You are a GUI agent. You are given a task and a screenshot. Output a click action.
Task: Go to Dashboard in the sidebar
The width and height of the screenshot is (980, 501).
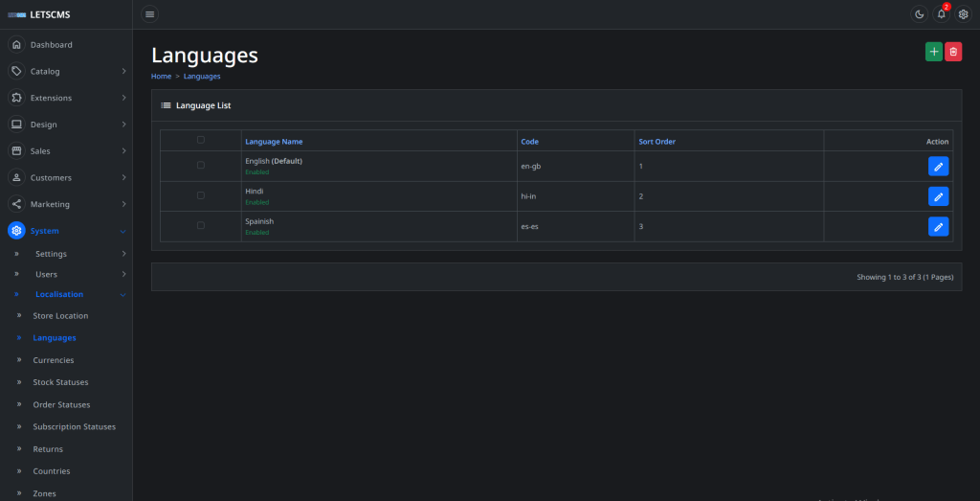click(51, 45)
